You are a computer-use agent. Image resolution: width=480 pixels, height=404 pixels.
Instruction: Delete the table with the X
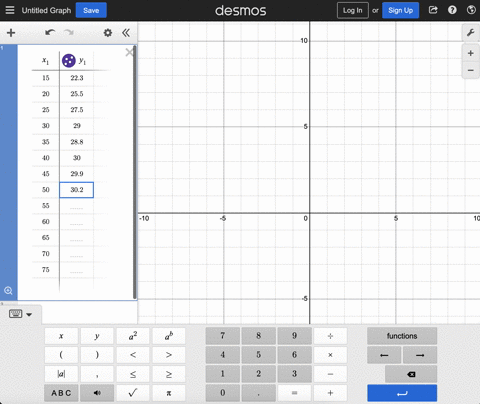click(x=129, y=52)
